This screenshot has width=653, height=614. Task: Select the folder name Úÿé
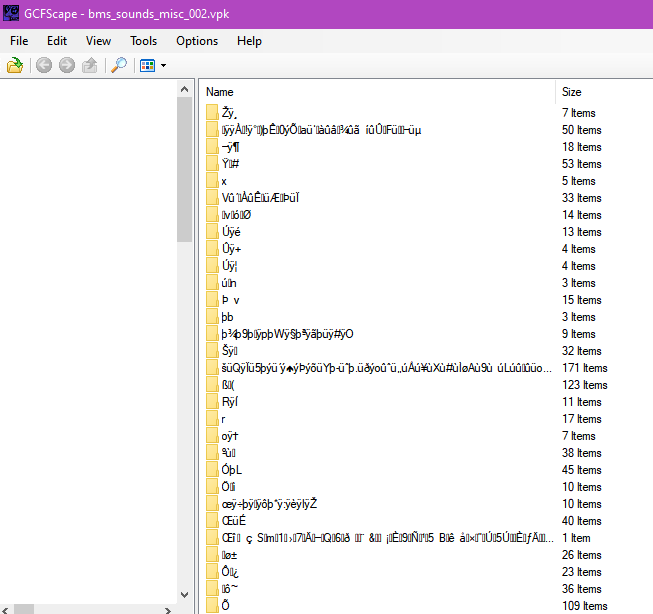tap(231, 232)
